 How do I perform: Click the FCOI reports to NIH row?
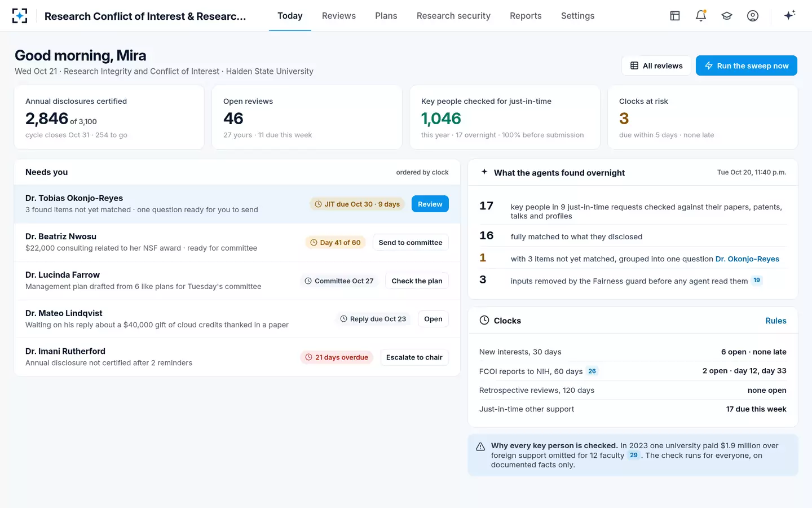633,371
